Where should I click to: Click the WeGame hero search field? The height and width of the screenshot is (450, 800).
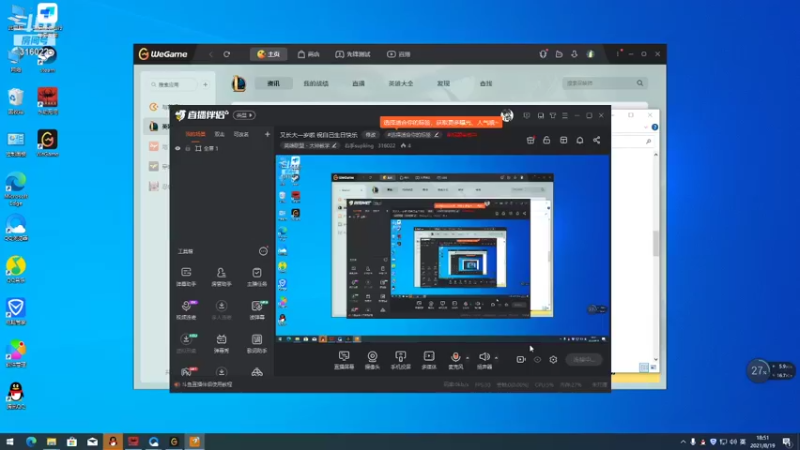click(x=605, y=83)
